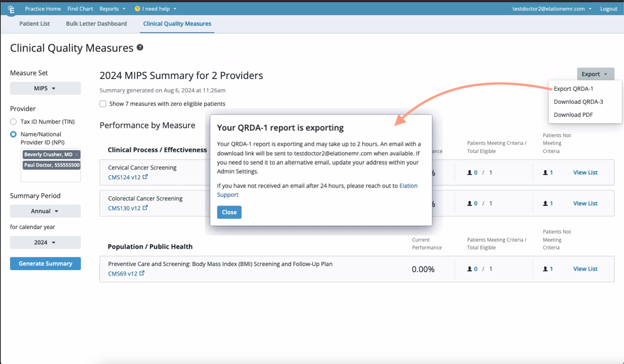Click the Elation logo icon

[11, 8]
